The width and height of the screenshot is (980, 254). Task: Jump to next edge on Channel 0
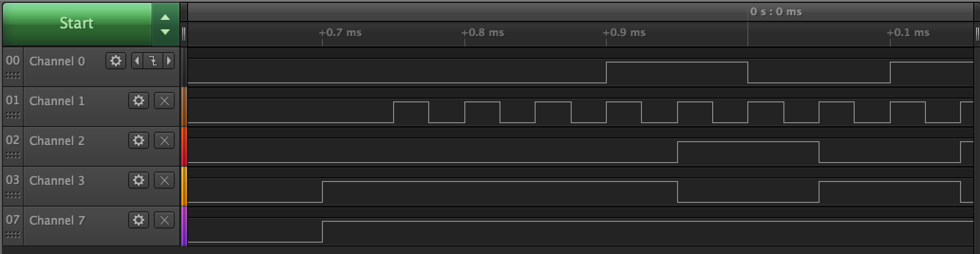(x=169, y=61)
